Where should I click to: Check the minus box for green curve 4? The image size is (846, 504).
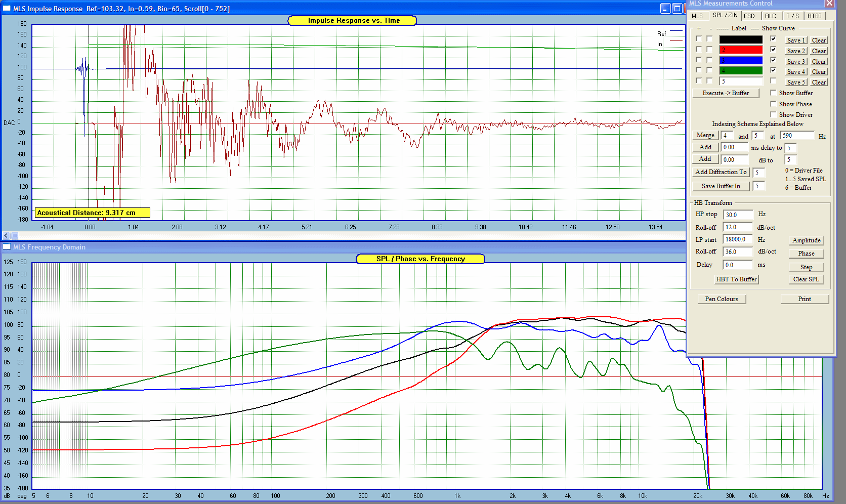pyautogui.click(x=709, y=70)
